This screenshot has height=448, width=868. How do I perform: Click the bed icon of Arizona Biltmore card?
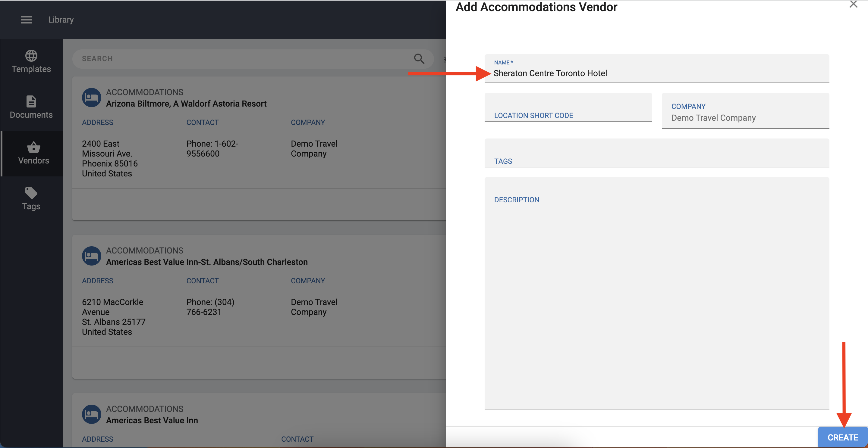tap(91, 98)
